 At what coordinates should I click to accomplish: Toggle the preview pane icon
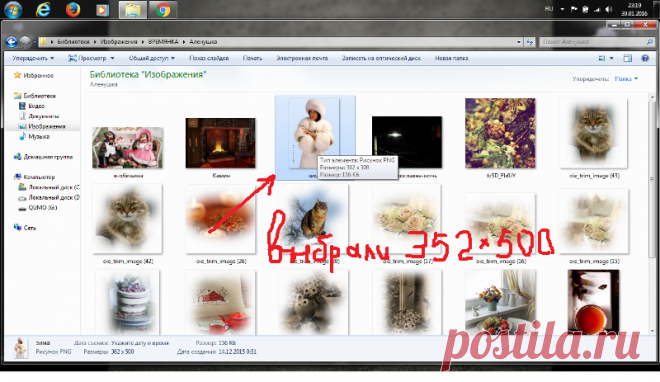[x=628, y=58]
